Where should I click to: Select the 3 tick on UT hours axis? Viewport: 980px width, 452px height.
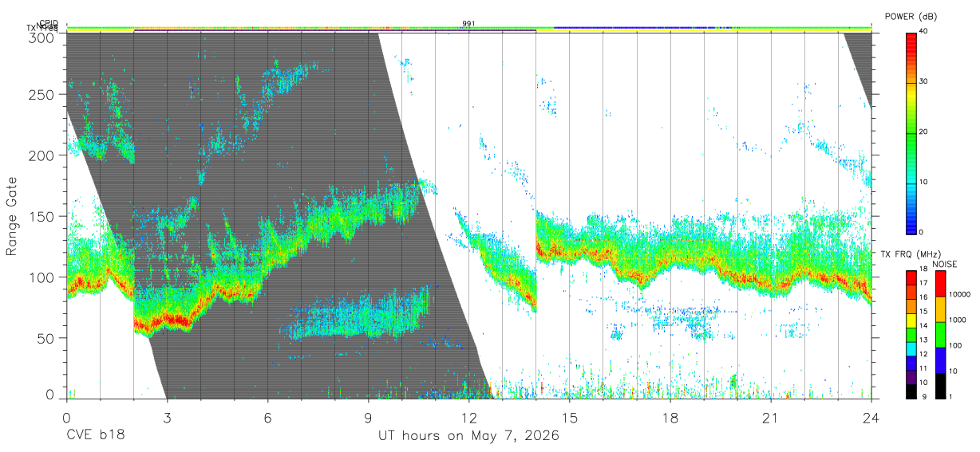coord(167,417)
